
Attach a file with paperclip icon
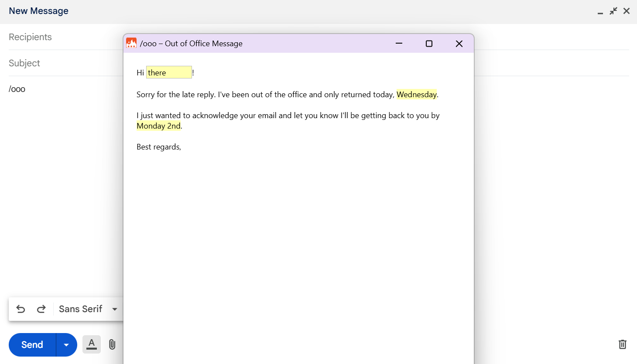click(112, 344)
